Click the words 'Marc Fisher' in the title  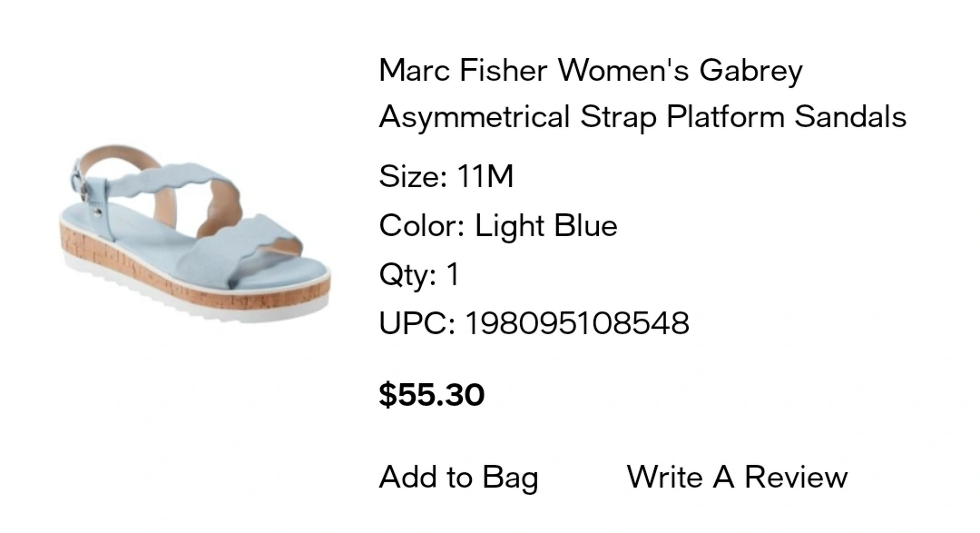[464, 70]
